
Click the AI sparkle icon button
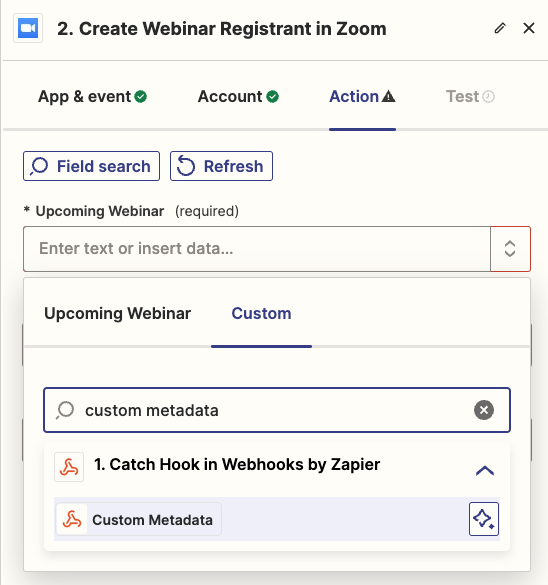click(x=484, y=519)
